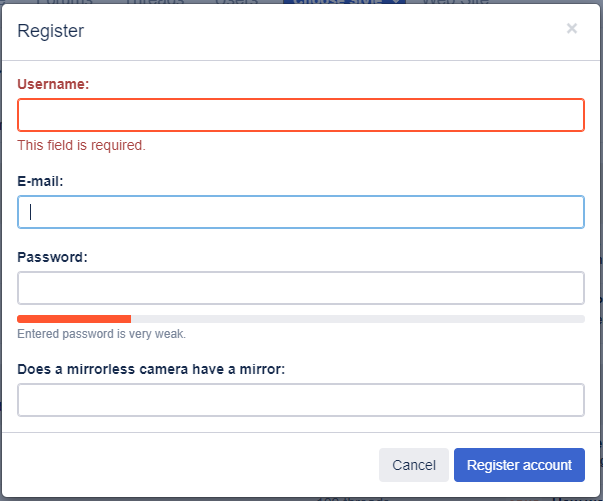Click the gray unfilled strength bar area
The height and width of the screenshot is (501, 603).
[x=357, y=319]
